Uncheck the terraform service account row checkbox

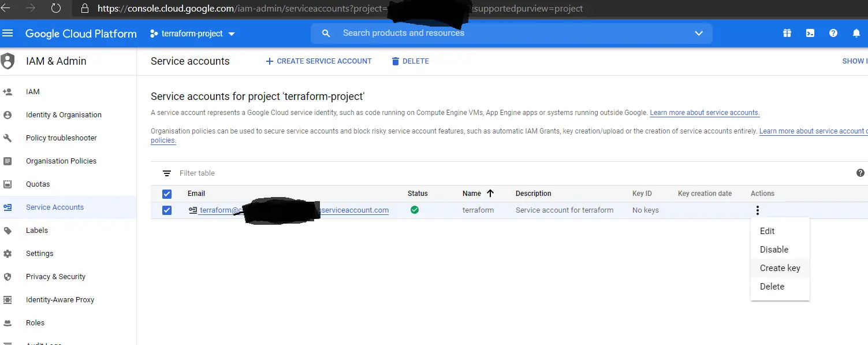[x=167, y=210]
